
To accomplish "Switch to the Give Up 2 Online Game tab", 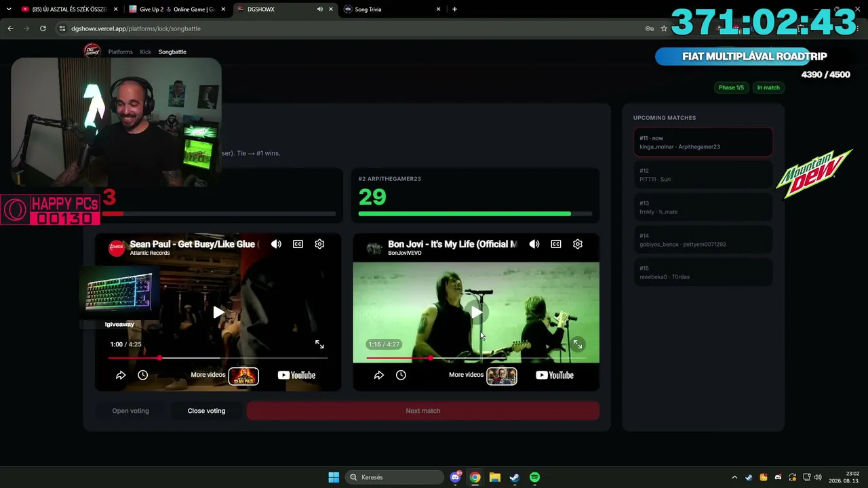I will click(x=178, y=9).
